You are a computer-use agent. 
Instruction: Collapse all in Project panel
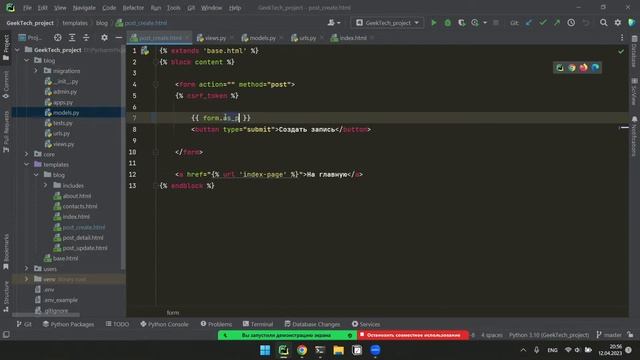point(86,38)
